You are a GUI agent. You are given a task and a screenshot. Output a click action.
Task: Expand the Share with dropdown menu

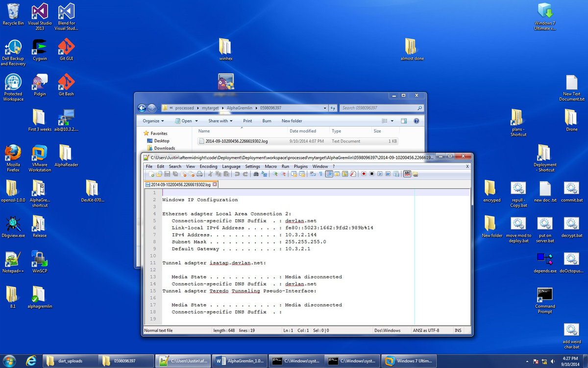click(x=220, y=121)
